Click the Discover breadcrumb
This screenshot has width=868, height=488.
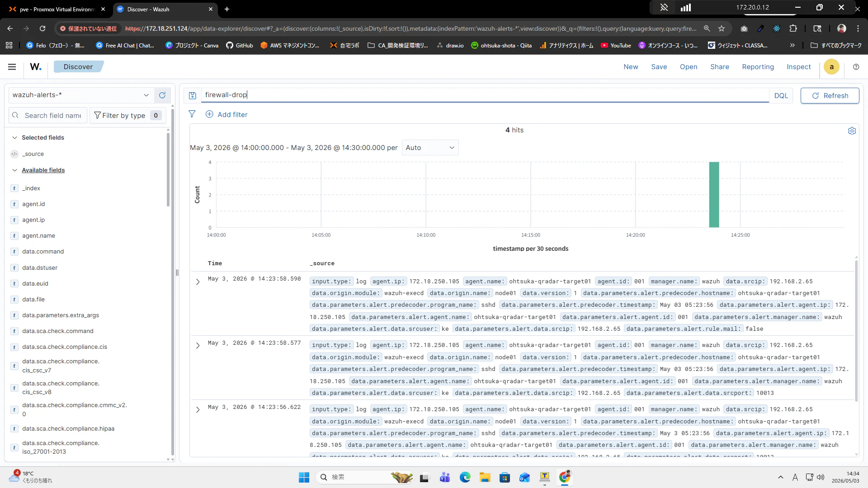pyautogui.click(x=78, y=67)
